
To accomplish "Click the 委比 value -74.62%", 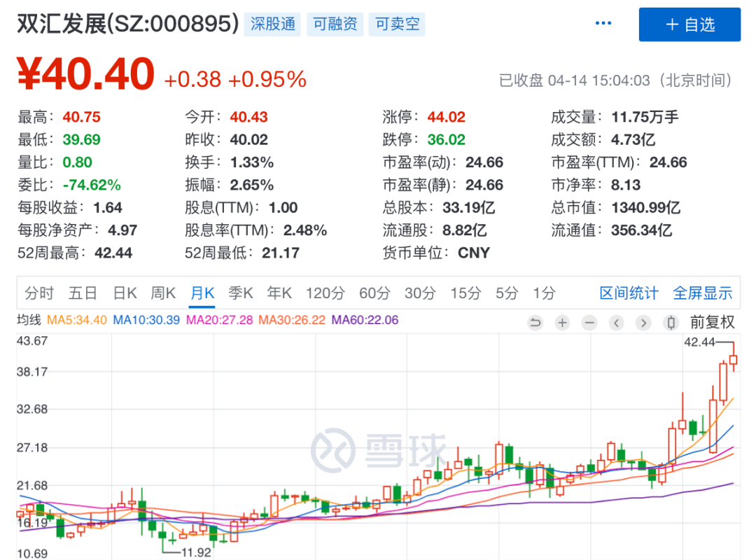I will (92, 185).
